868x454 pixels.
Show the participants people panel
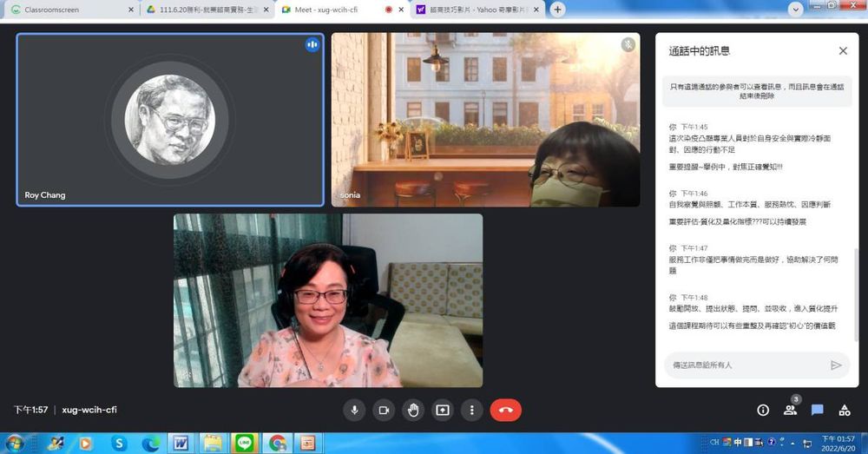[x=790, y=410]
